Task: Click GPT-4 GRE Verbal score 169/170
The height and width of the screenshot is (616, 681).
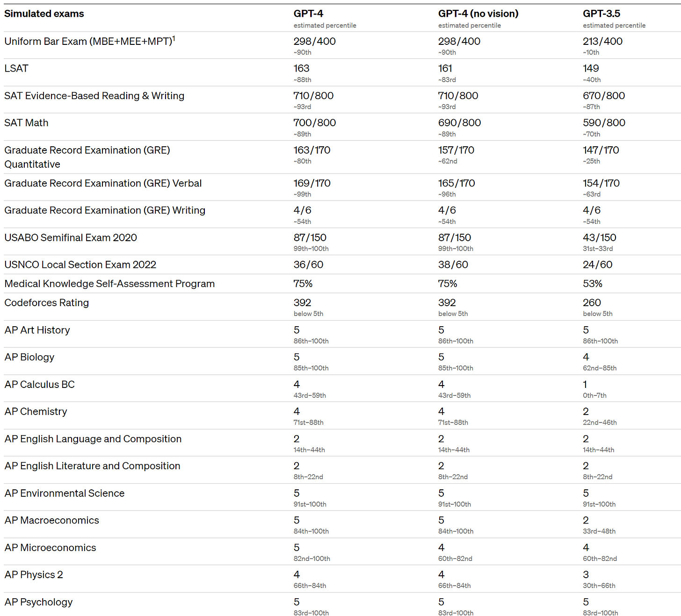Action: point(312,183)
